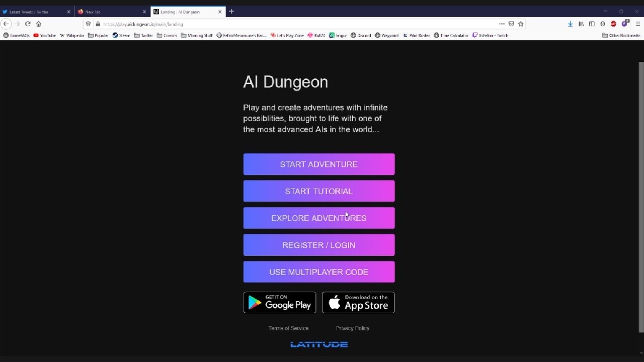Toggle the sidebar view icon
The width and height of the screenshot is (644, 362).
[592, 24]
